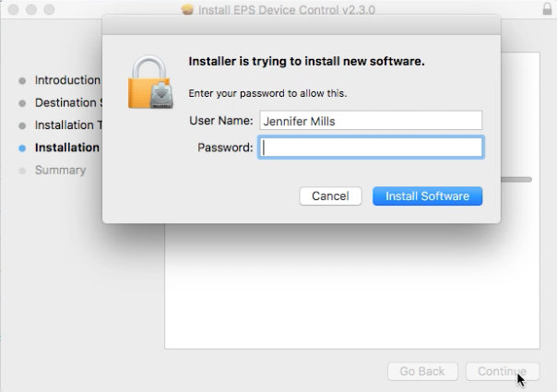Image resolution: width=557 pixels, height=392 pixels.
Task: Minimize the installer window
Action: [30, 9]
